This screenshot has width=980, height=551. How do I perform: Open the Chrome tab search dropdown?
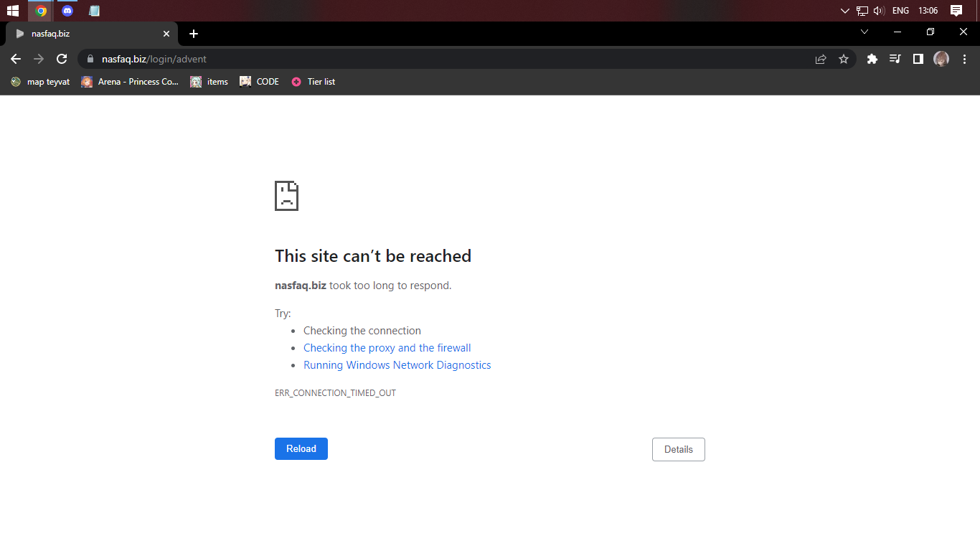pyautogui.click(x=864, y=32)
